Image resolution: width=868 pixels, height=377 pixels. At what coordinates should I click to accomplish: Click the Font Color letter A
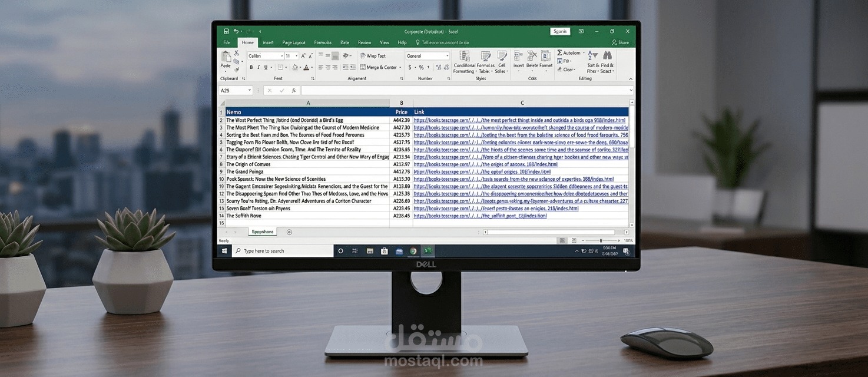click(306, 67)
